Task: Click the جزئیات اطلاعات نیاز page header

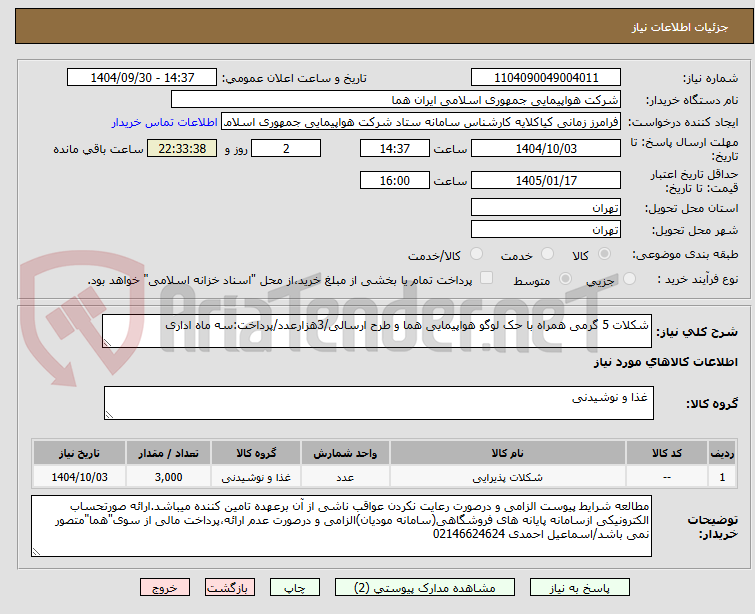Action: point(680,27)
